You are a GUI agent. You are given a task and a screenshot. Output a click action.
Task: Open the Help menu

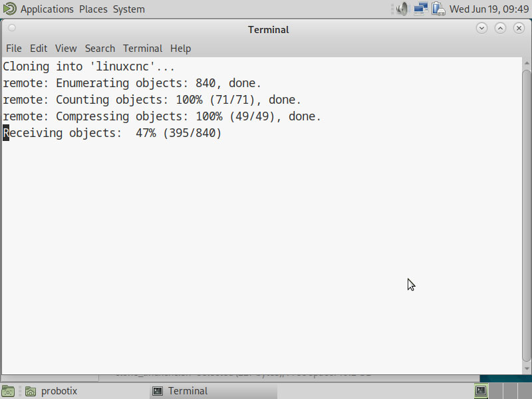[x=180, y=48]
